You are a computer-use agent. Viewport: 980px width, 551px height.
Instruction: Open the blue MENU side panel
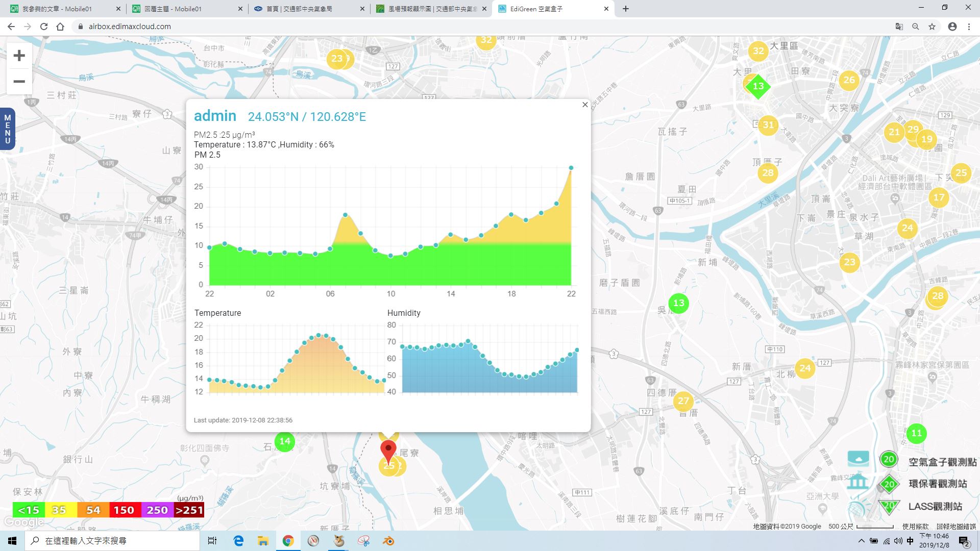pos(7,129)
